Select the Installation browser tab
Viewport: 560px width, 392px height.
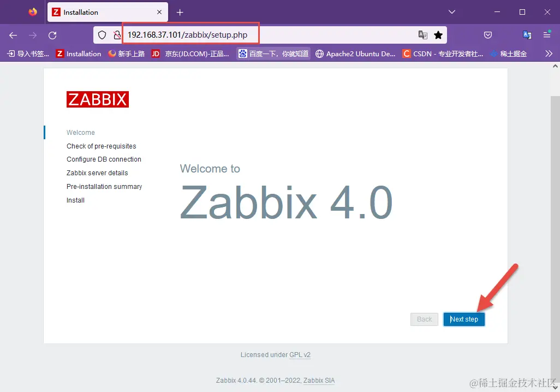[x=108, y=12]
